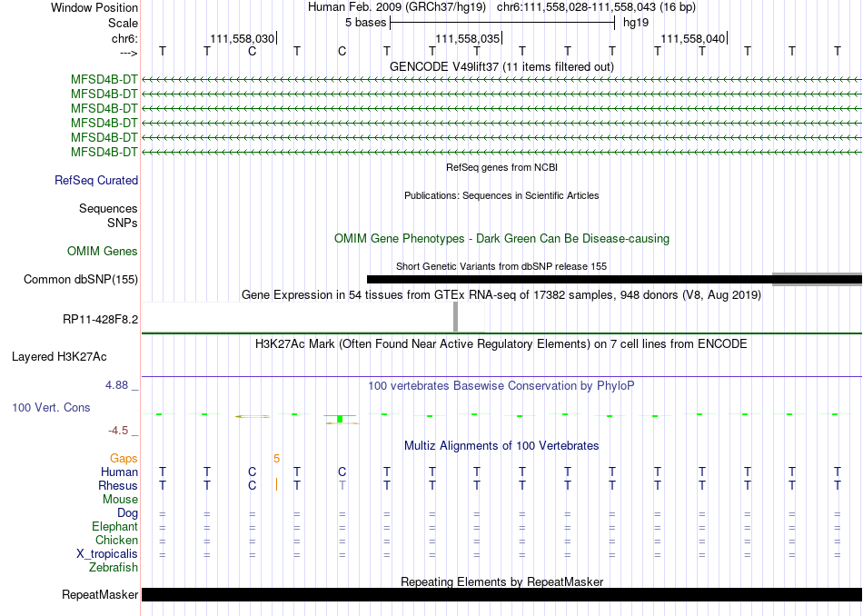Click the Rhesus alignment row label
This screenshot has width=863, height=616.
click(x=118, y=485)
